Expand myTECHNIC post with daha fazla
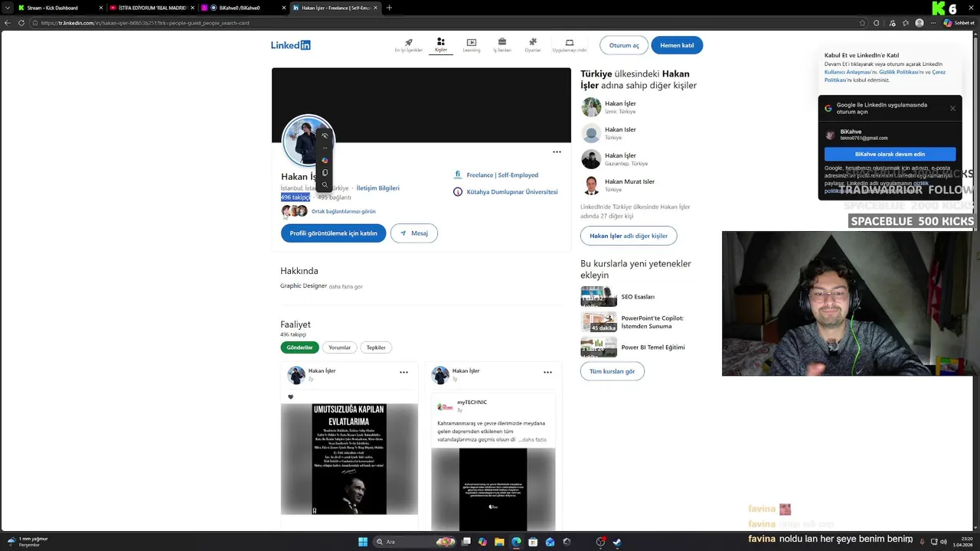This screenshot has width=980, height=551. coord(534,440)
